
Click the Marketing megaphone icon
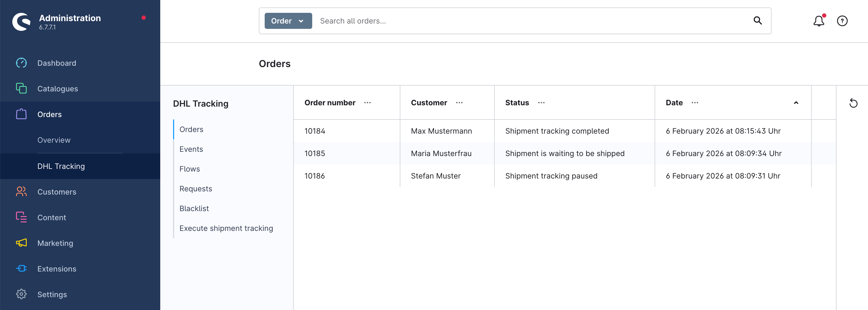21,243
